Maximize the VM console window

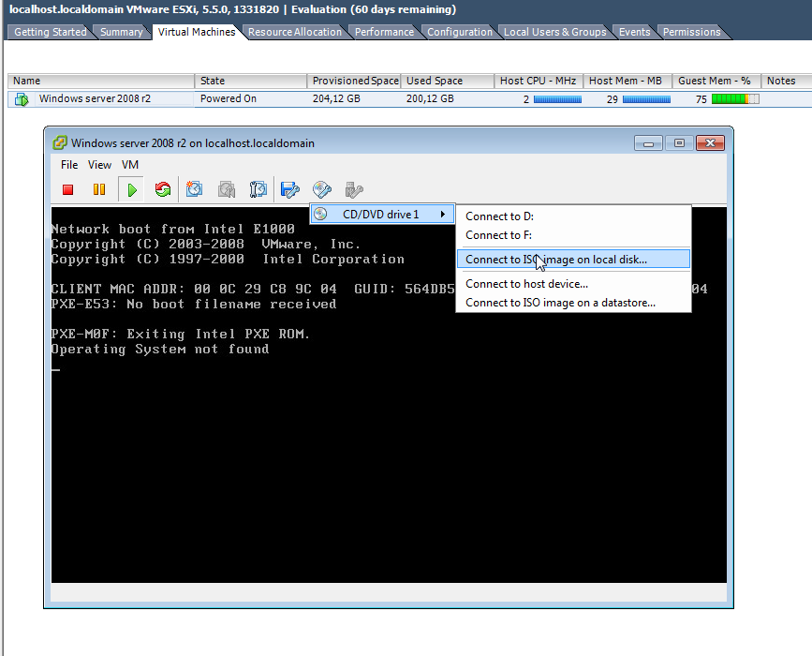coord(679,143)
